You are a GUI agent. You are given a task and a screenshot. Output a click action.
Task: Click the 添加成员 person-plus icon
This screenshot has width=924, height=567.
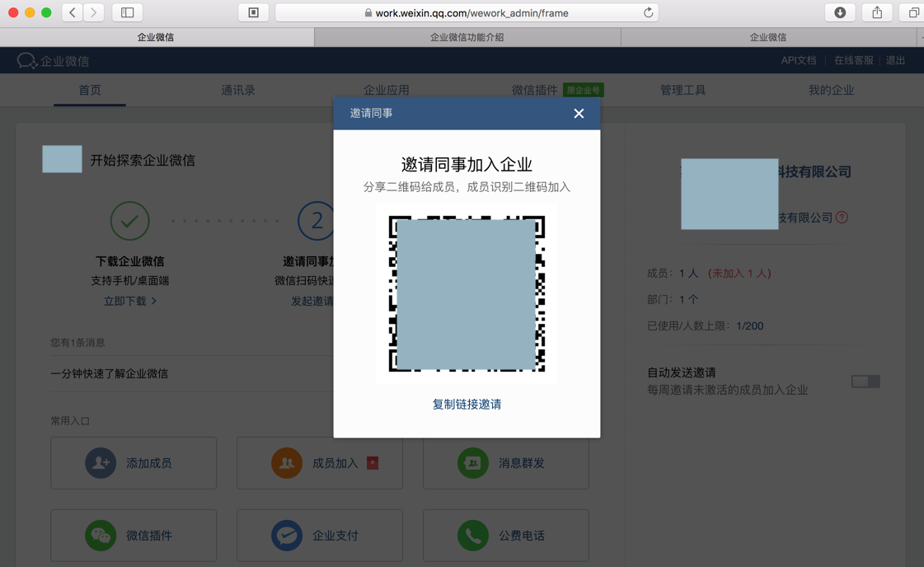point(101,463)
